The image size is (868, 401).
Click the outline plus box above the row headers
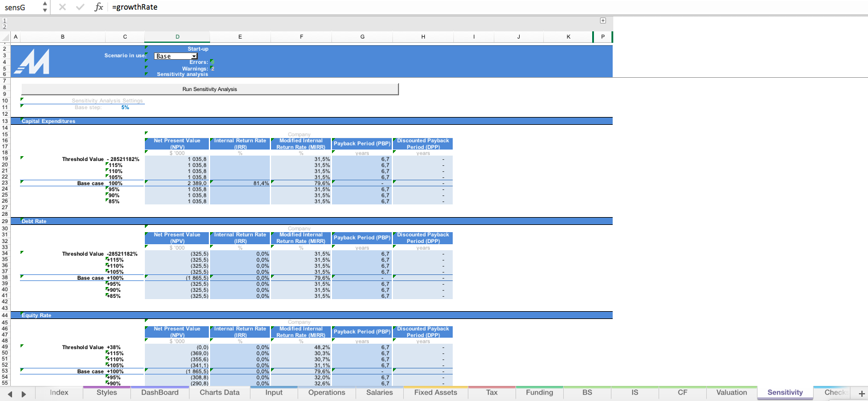coord(602,20)
